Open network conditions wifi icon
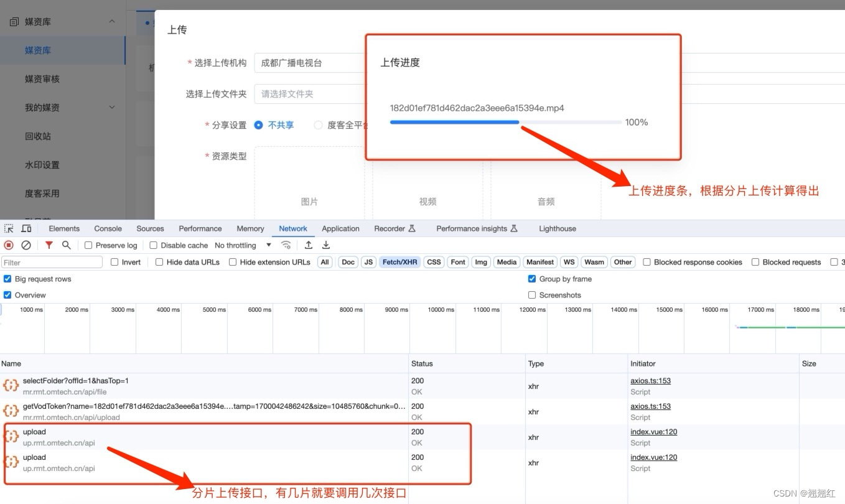The height and width of the screenshot is (504, 845). (x=286, y=245)
